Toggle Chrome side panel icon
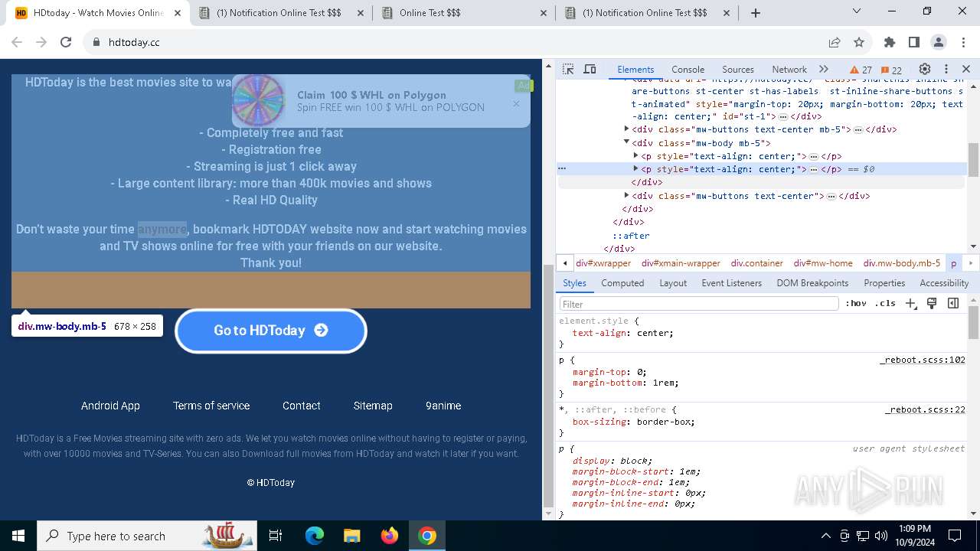 [x=913, y=42]
